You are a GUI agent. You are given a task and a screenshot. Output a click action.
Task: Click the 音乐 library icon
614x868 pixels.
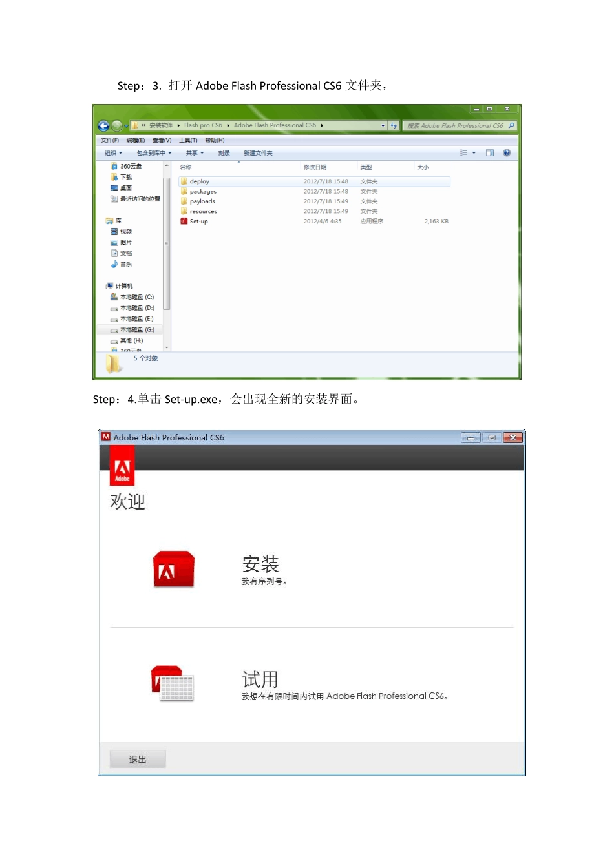pyautogui.click(x=114, y=264)
